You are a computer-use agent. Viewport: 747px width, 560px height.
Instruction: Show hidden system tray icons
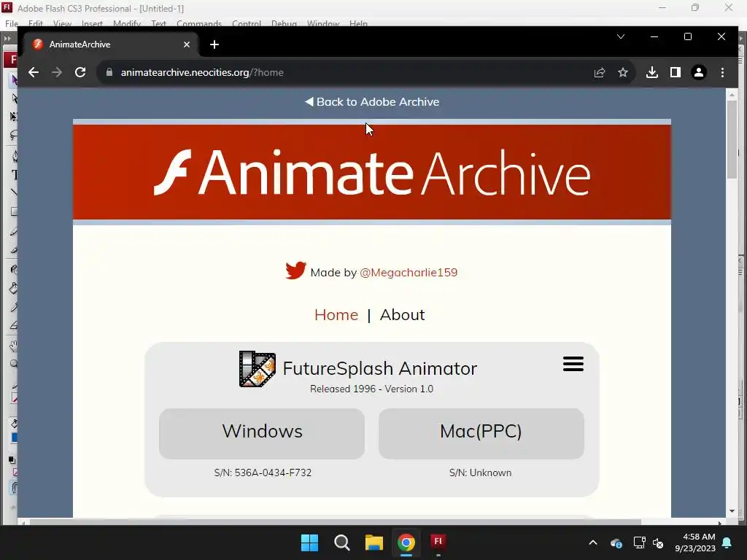coord(593,542)
